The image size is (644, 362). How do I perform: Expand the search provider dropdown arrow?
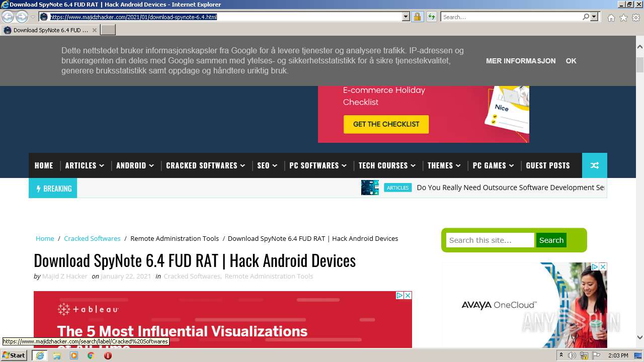tap(595, 17)
